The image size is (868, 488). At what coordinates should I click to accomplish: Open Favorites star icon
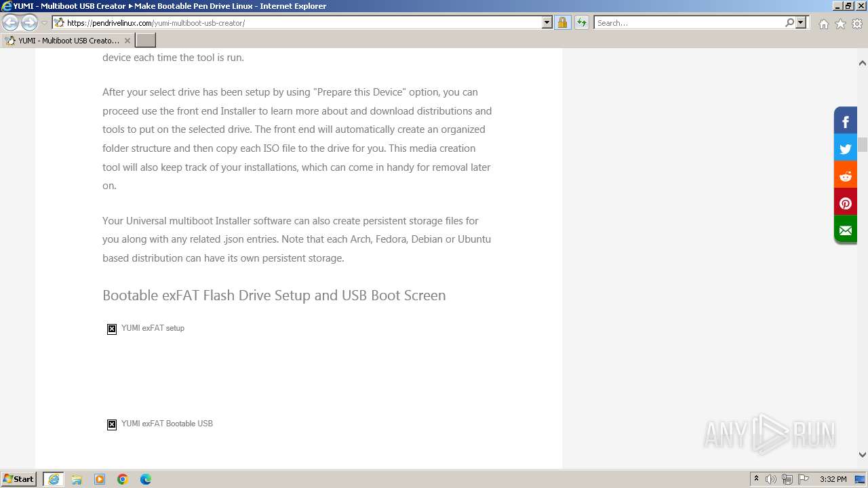click(x=840, y=24)
